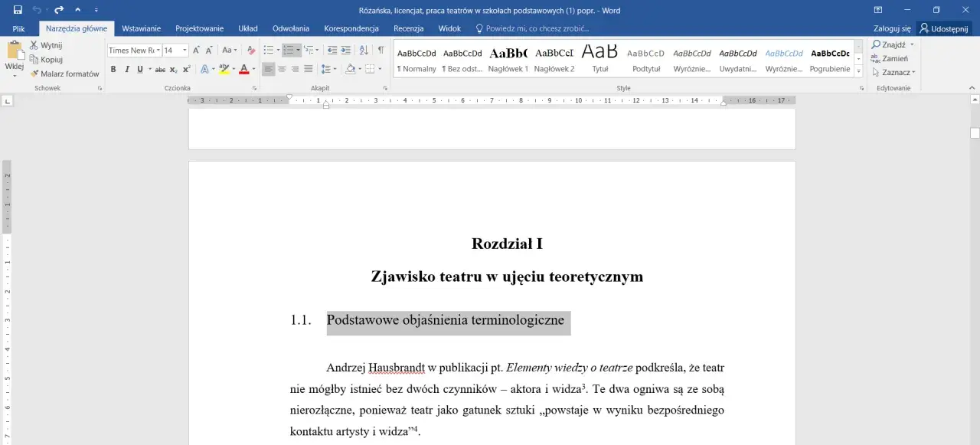The width and height of the screenshot is (980, 445).
Task: Apply subscript formatting
Action: click(x=174, y=69)
